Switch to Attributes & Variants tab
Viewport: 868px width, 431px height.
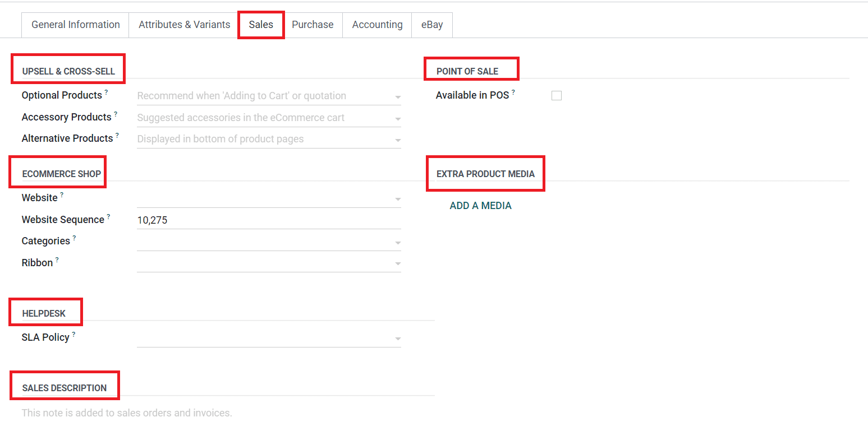(x=184, y=25)
